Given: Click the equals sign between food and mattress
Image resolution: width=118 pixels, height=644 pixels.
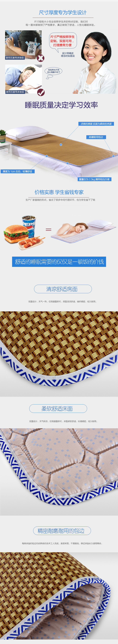Looking at the screenshot, I should point(48,229).
